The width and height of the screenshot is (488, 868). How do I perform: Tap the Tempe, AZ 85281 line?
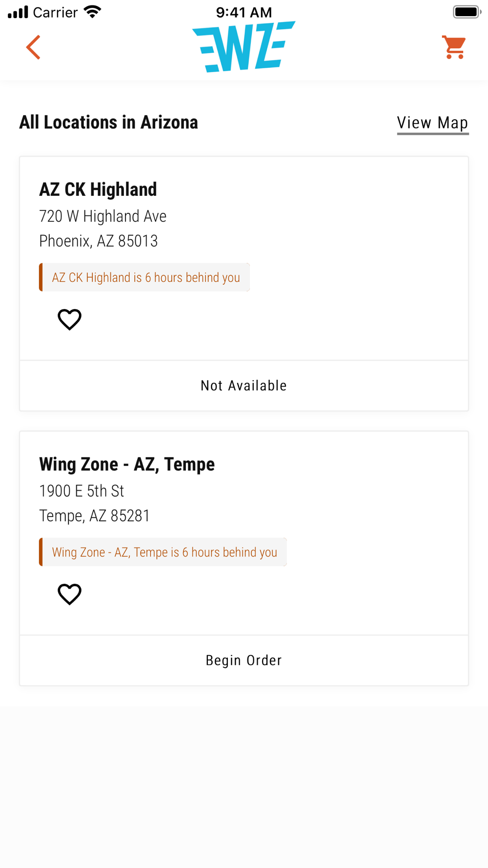tap(95, 516)
